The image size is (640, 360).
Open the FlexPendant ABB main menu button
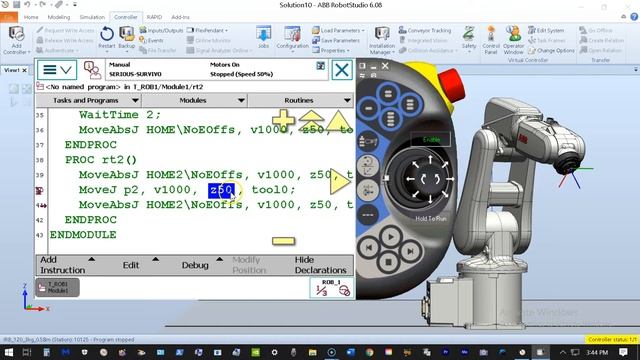(57, 70)
